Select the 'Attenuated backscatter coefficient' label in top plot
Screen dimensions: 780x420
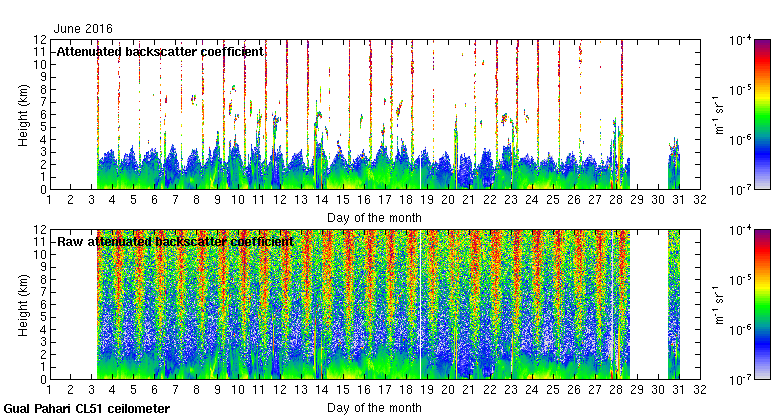(x=160, y=51)
